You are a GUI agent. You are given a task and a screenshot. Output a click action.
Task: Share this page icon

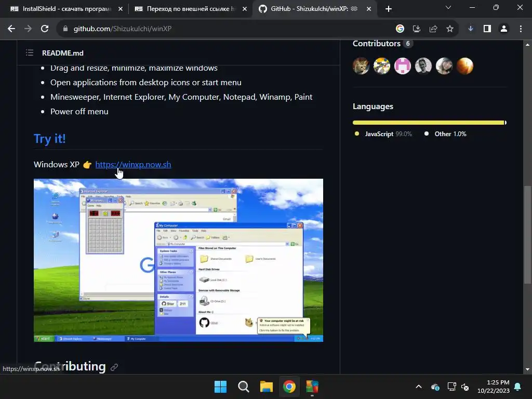pyautogui.click(x=433, y=29)
